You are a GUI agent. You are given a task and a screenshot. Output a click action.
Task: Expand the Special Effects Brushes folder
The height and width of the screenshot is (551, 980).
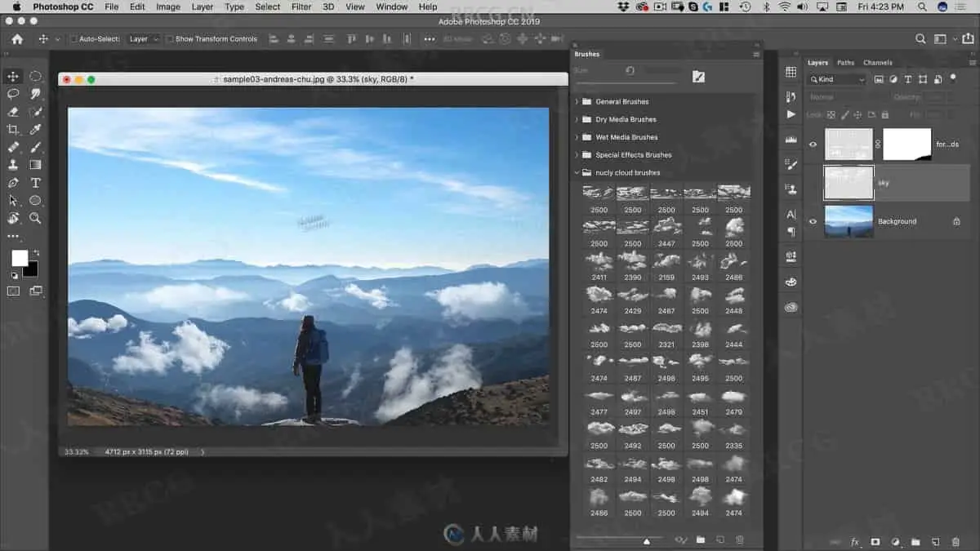577,155
